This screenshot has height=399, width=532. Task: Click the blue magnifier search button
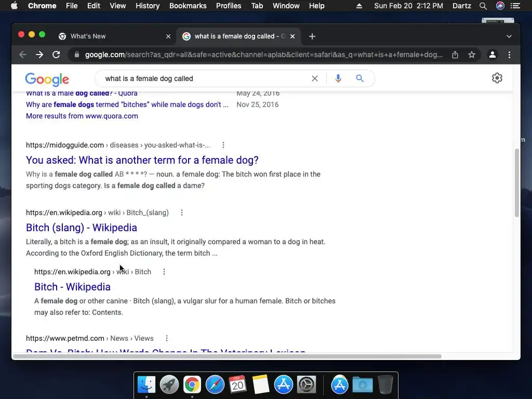pos(360,79)
